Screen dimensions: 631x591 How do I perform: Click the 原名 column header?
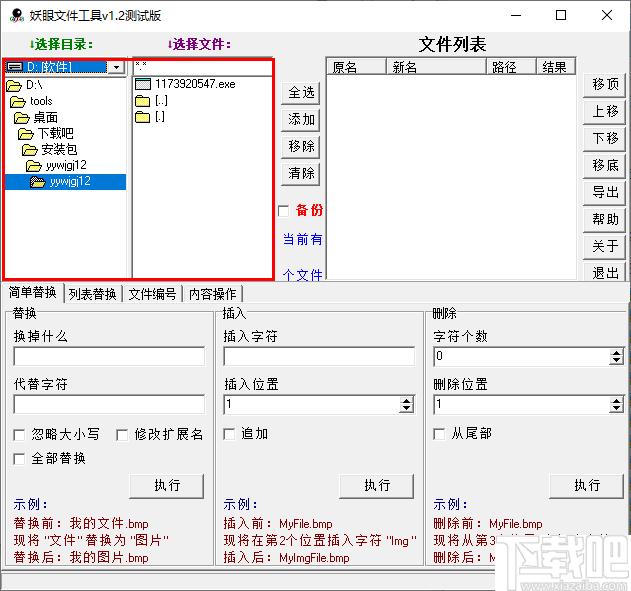357,67
